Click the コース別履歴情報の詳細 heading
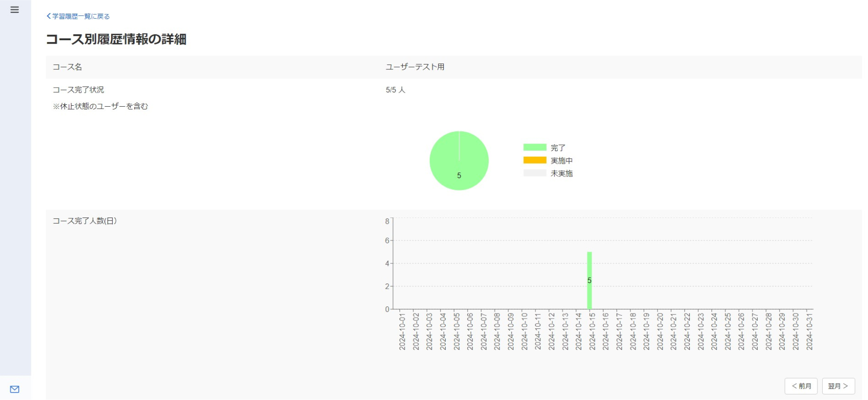The height and width of the screenshot is (400, 868). pyautogui.click(x=116, y=39)
